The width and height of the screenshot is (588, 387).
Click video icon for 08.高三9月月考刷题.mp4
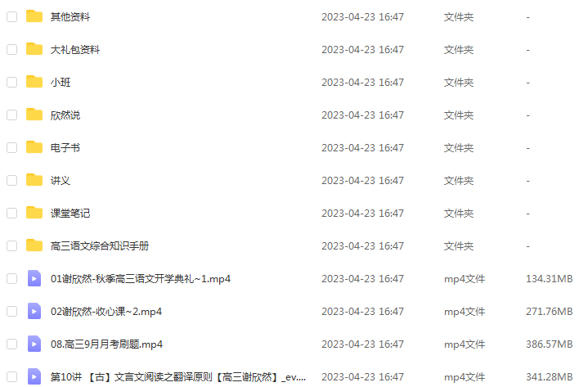34,344
